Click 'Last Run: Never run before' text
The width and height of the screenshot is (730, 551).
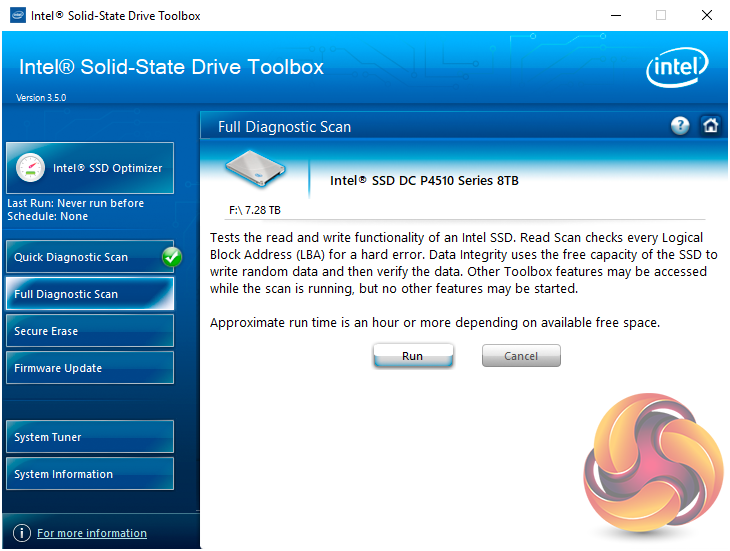[75, 203]
